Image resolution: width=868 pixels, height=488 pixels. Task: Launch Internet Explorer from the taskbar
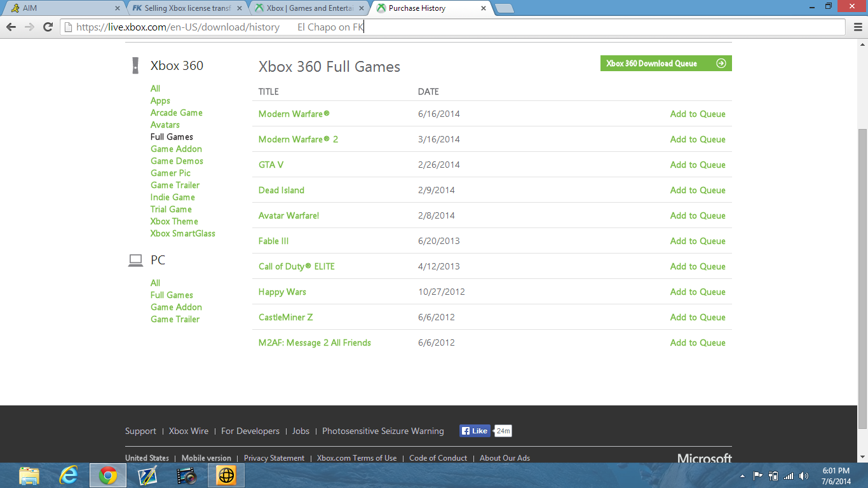click(69, 475)
